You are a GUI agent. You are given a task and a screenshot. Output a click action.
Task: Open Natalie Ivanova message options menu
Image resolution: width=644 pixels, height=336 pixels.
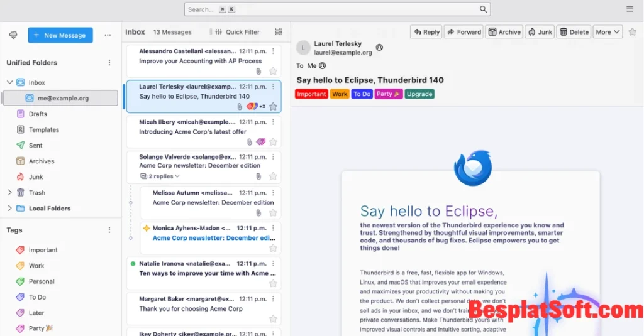tap(273, 263)
